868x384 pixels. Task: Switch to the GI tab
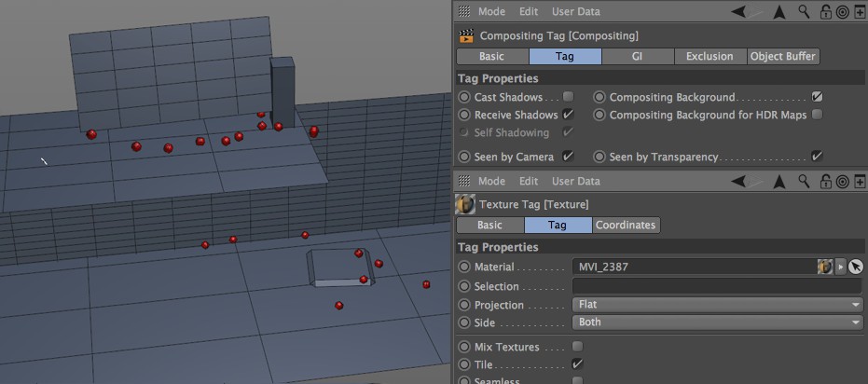(637, 57)
